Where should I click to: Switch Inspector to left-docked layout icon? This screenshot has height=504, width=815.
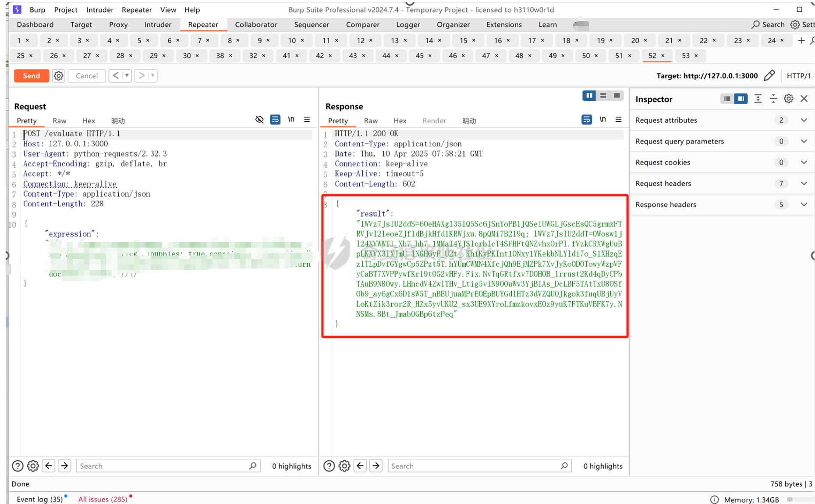pos(727,99)
